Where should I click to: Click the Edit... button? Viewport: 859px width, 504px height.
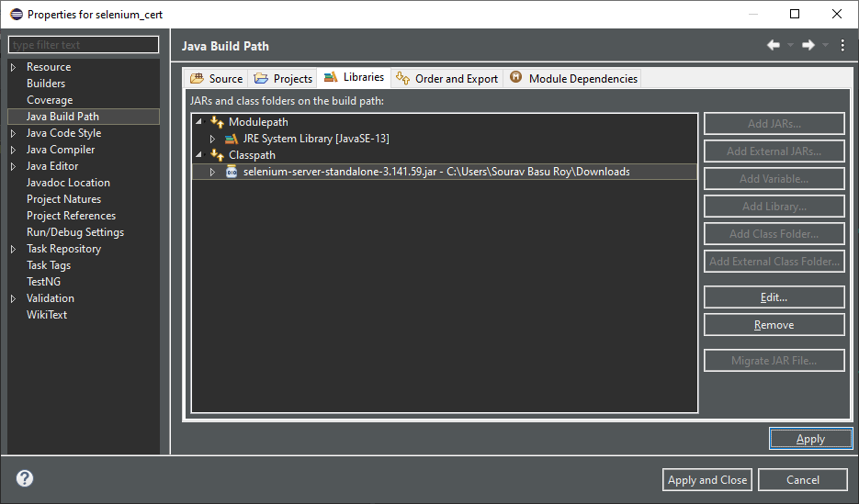(x=774, y=297)
